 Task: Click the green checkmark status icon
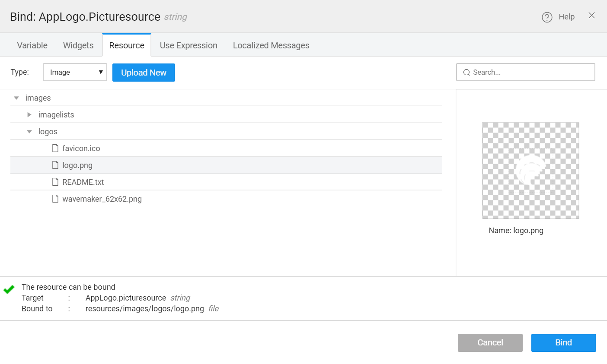click(x=9, y=289)
